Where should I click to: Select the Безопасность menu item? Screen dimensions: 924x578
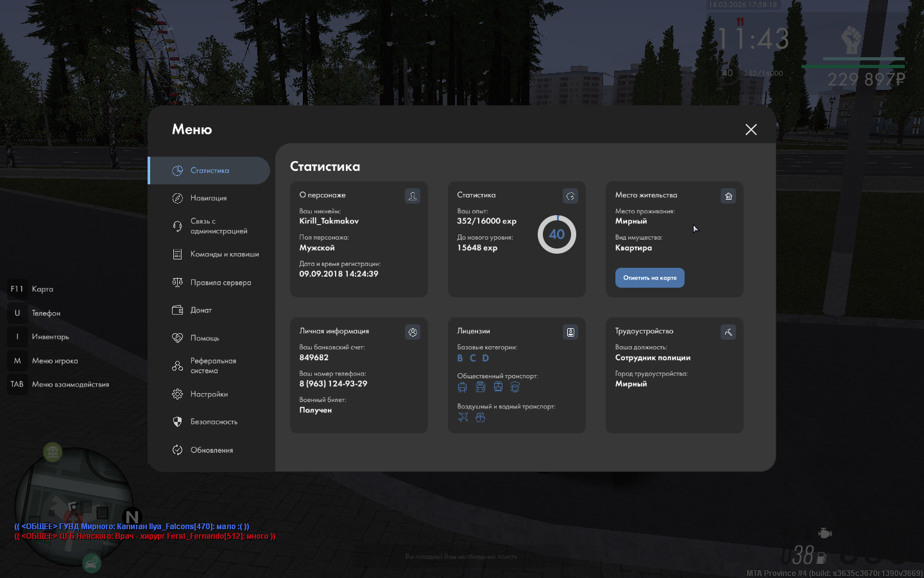click(214, 422)
